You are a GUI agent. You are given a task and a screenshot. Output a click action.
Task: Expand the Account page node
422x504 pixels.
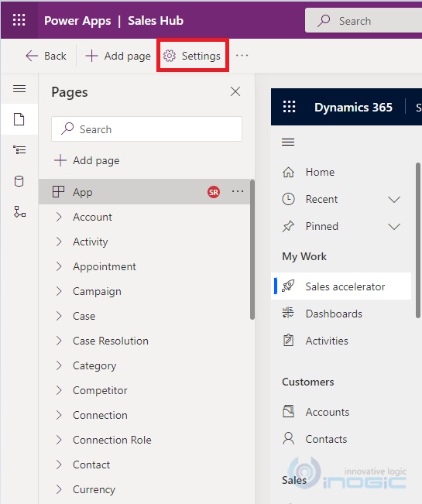[59, 217]
